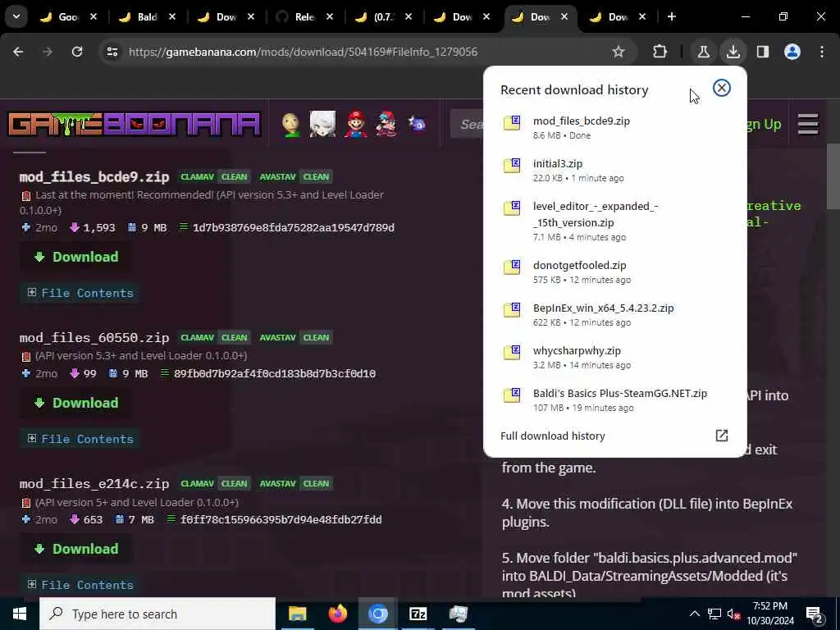840x630 pixels.
Task: Click the page vertical scrollbar thumb
Action: tap(833, 177)
